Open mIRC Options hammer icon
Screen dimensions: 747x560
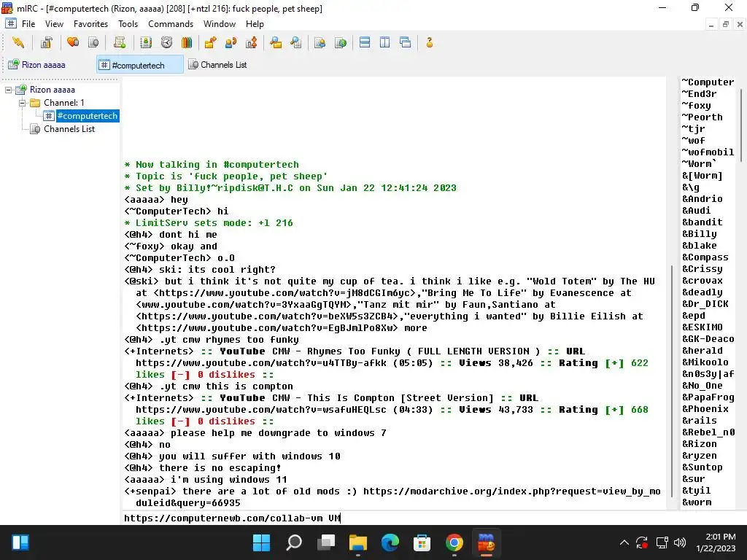point(46,43)
